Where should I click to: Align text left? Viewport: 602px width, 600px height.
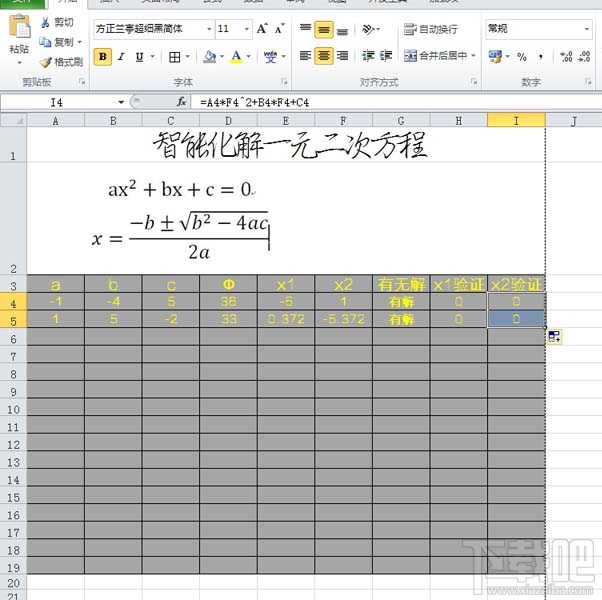tap(305, 56)
